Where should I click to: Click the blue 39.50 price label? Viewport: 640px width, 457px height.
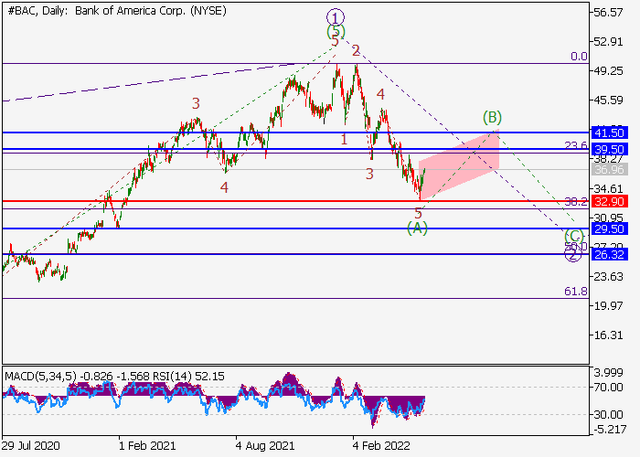[610, 149]
